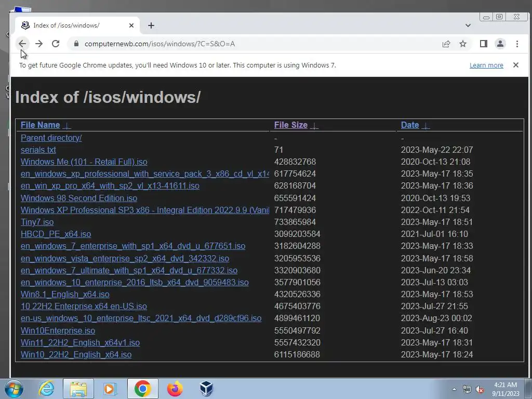The image size is (532, 399).
Task: Select date 2023-Aug-23 00:02
Action: click(436, 318)
